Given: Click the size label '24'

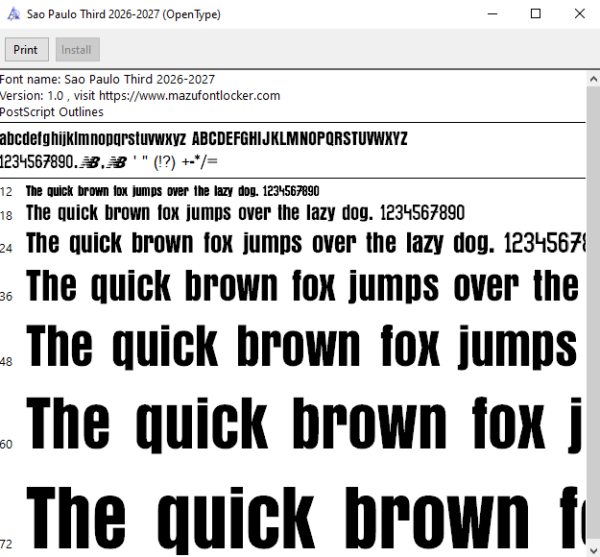Looking at the screenshot, I should [x=6, y=249].
